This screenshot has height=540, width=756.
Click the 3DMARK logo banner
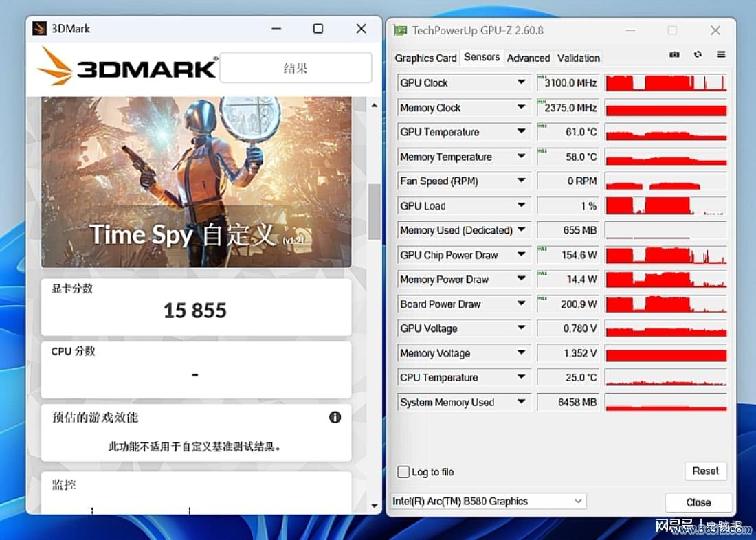pyautogui.click(x=127, y=67)
